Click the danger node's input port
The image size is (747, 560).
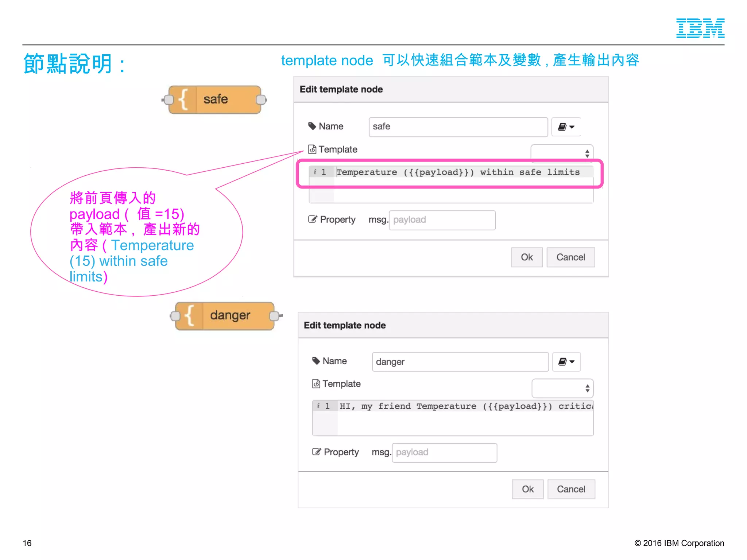pyautogui.click(x=175, y=316)
